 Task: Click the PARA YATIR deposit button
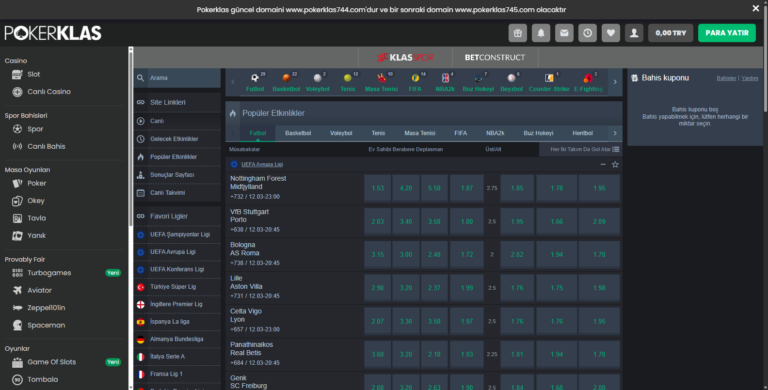point(727,33)
